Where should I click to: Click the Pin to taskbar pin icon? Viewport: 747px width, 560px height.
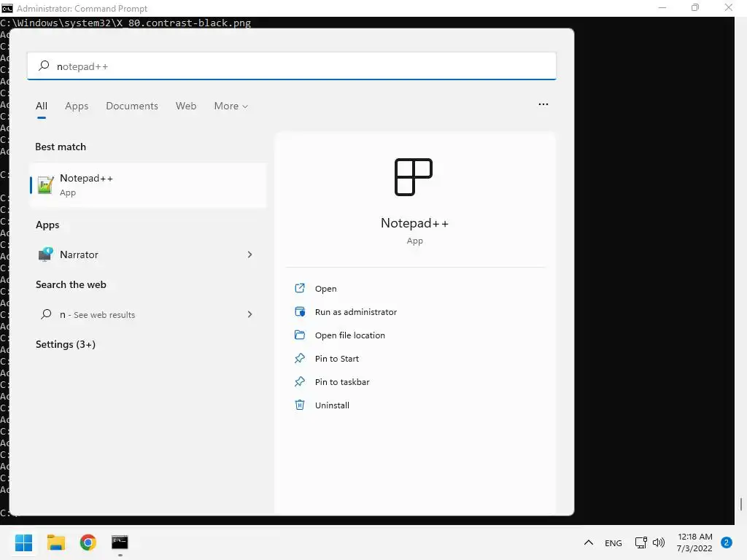tap(300, 381)
